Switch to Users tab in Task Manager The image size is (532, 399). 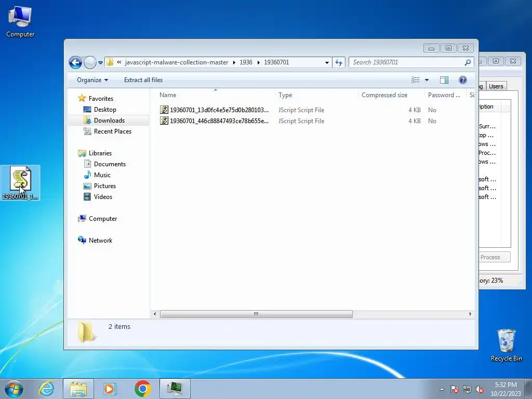tap(496, 86)
